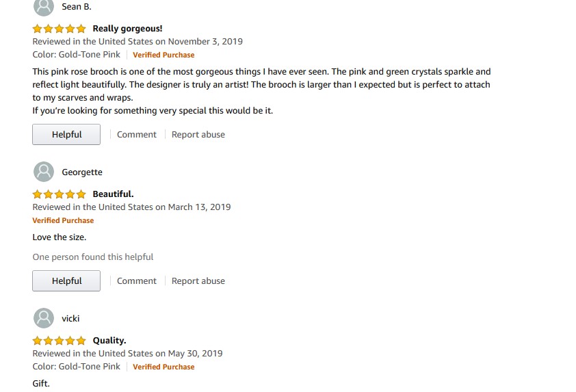
Task: Comment on Georgette's review
Action: click(x=137, y=281)
